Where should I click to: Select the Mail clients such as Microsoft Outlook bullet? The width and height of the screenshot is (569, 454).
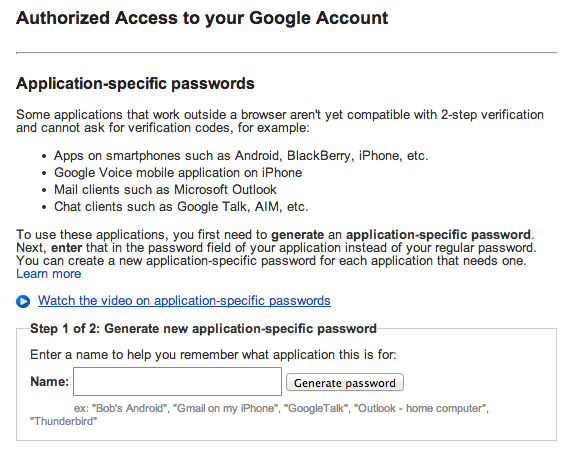165,189
